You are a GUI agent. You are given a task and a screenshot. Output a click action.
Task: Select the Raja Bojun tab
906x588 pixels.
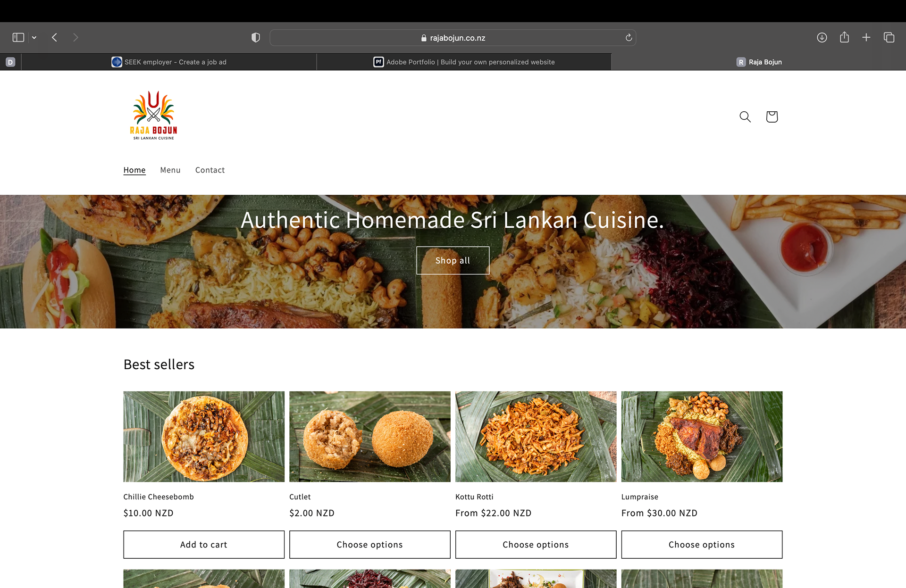click(x=759, y=62)
